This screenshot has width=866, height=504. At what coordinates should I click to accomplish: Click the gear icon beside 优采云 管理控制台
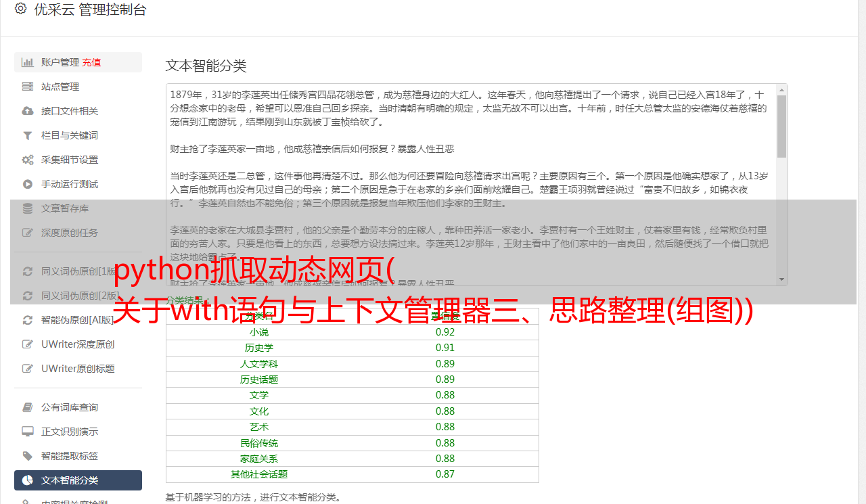pos(20,9)
